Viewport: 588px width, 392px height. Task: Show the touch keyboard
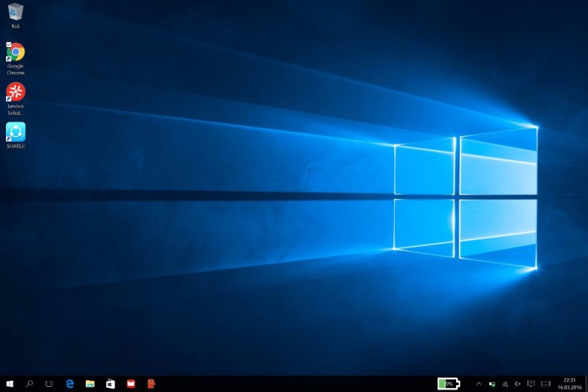544,384
